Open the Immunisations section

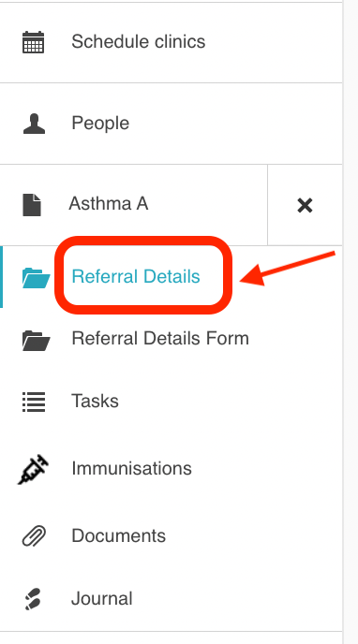131,468
